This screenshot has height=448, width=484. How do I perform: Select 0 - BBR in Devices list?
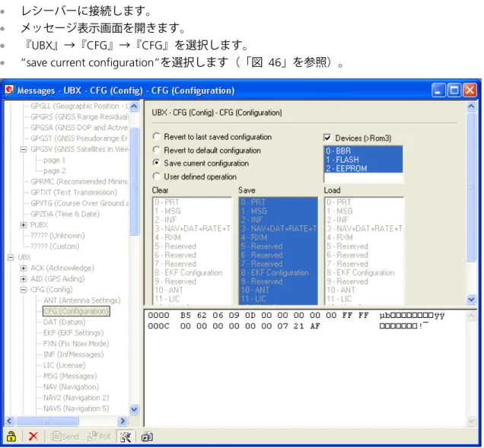point(363,151)
